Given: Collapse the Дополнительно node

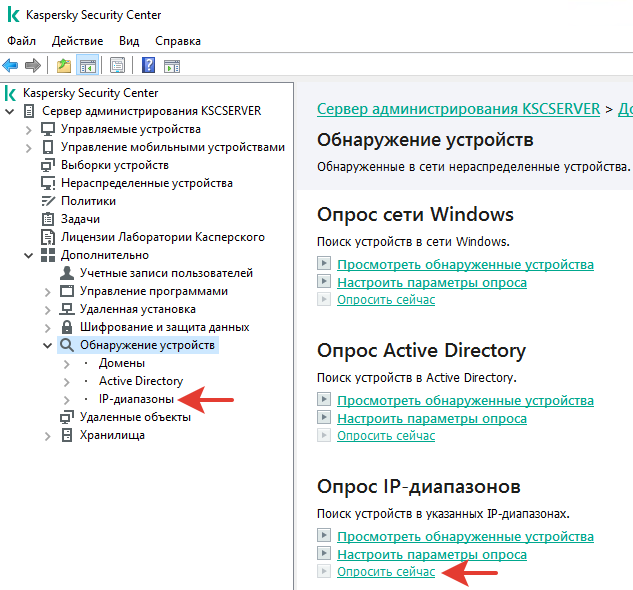Looking at the screenshot, I should (28, 255).
